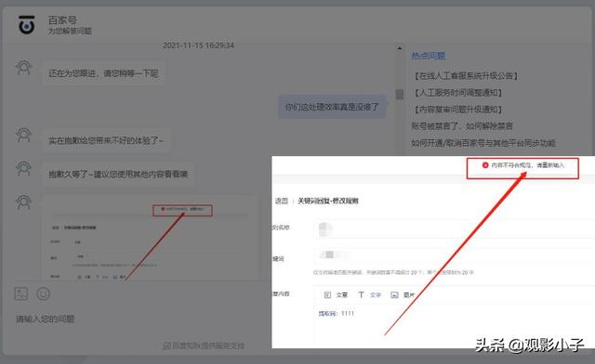Open 在线人工客服系统升级公告 link
Screen dimensions: 595x364
pos(466,76)
